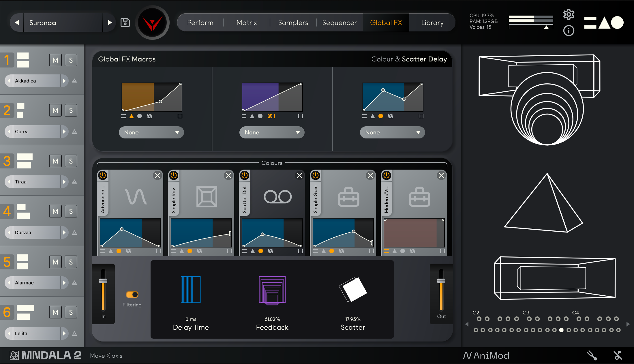This screenshot has height=364, width=634.
Task: Open the Library tab
Action: [432, 22]
